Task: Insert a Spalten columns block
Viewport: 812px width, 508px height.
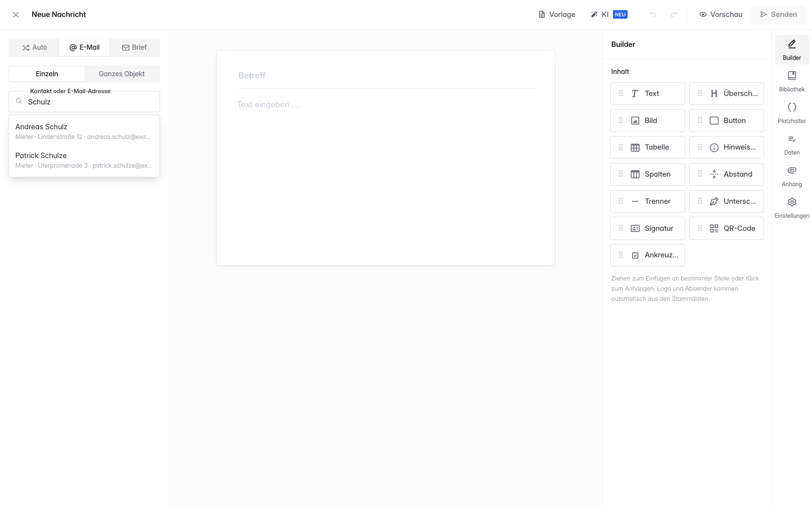Action: point(647,174)
